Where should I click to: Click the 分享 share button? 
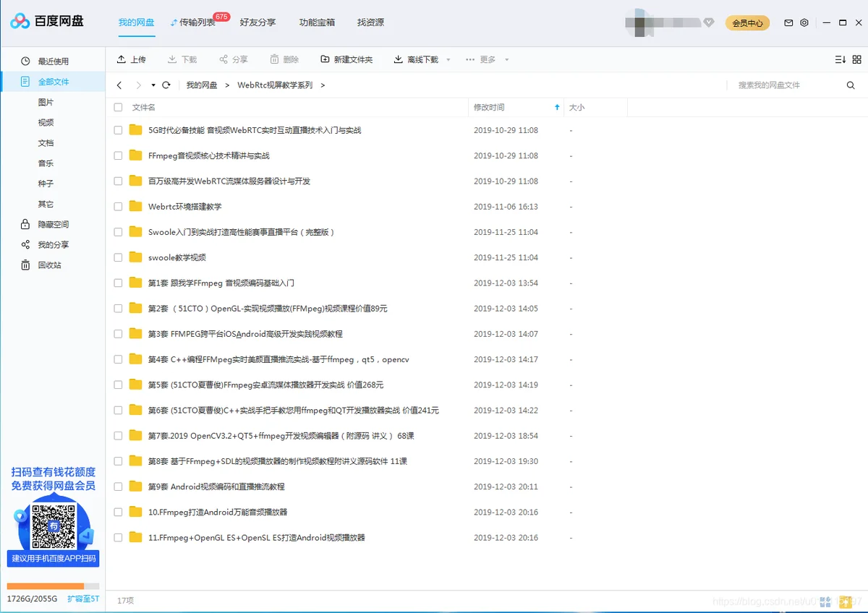(x=234, y=59)
